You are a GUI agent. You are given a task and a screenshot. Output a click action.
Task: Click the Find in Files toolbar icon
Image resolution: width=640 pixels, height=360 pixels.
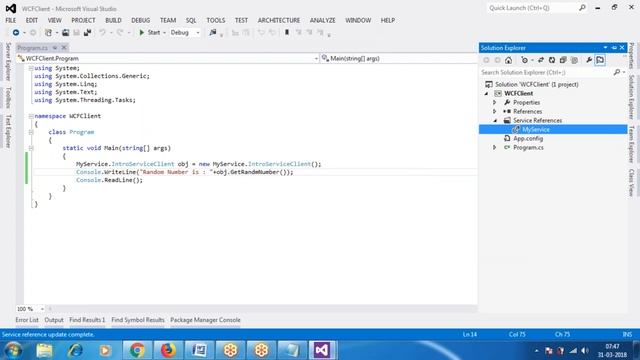point(213,32)
